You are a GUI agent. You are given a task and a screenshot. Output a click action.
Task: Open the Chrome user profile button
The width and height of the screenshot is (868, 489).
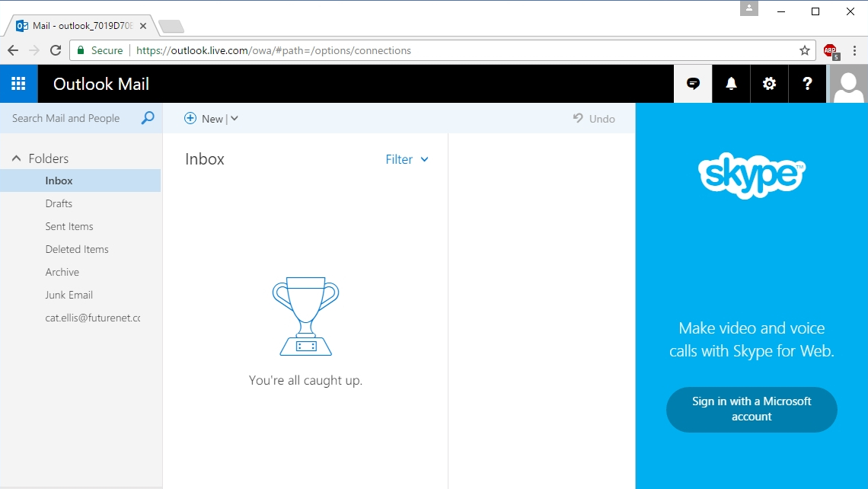749,8
